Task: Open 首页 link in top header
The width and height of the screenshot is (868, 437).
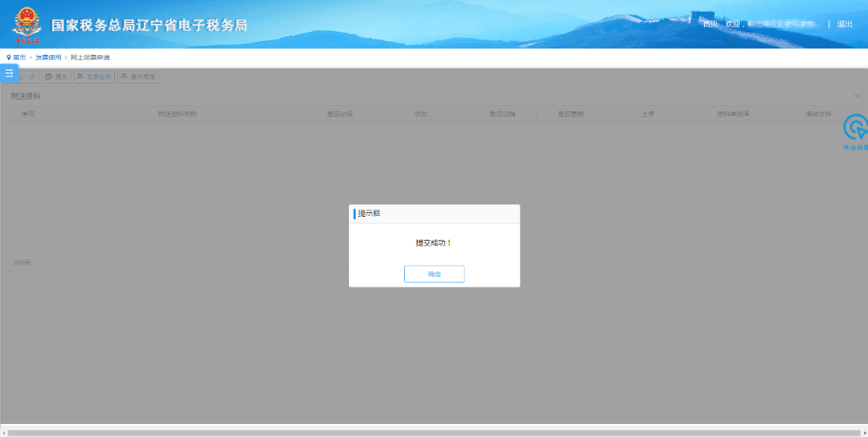Action: pos(710,24)
